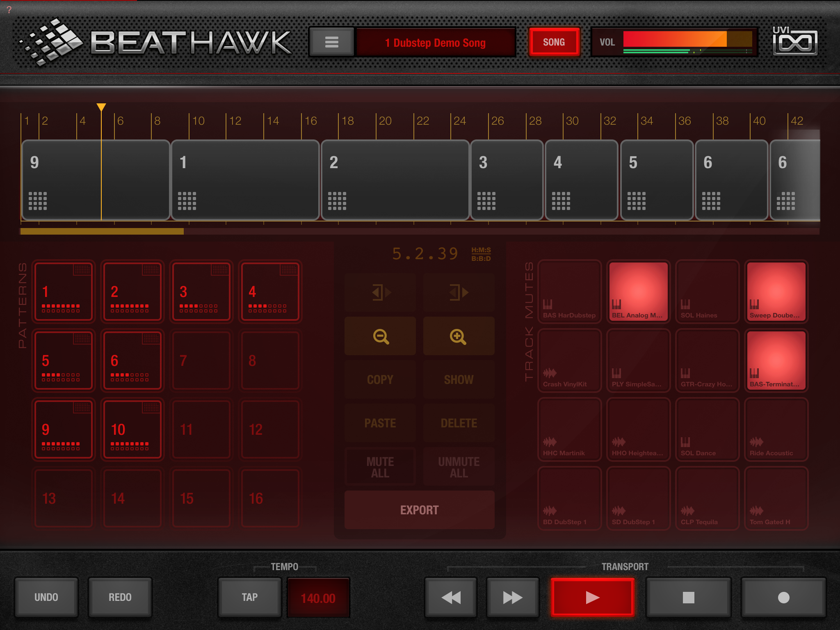
Task: Tap the TAP tempo button
Action: [x=250, y=597]
